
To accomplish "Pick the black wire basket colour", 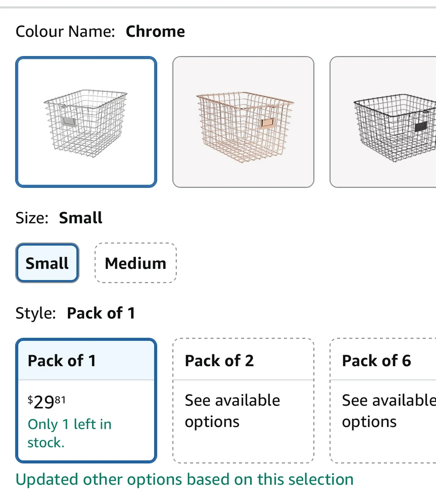I will click(x=383, y=122).
